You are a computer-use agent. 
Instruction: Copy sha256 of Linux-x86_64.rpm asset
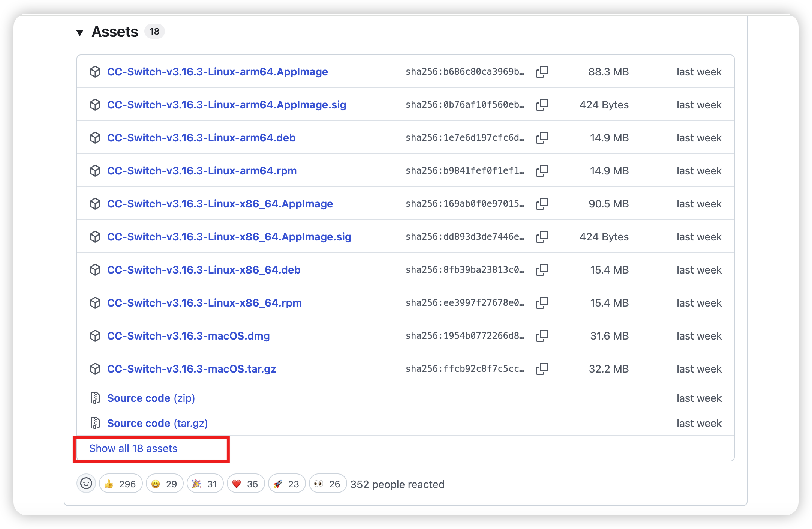(x=542, y=303)
